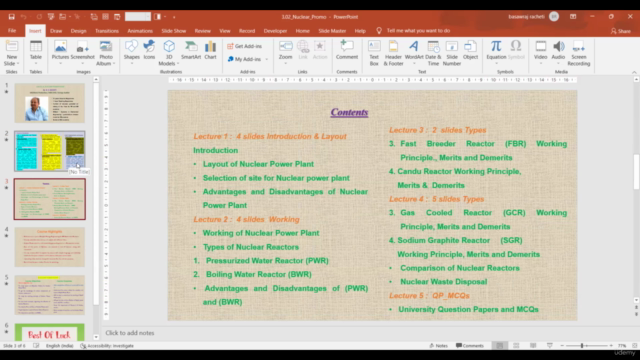Click the Contents title on the slide
This screenshot has height=360, width=640.
click(x=349, y=112)
